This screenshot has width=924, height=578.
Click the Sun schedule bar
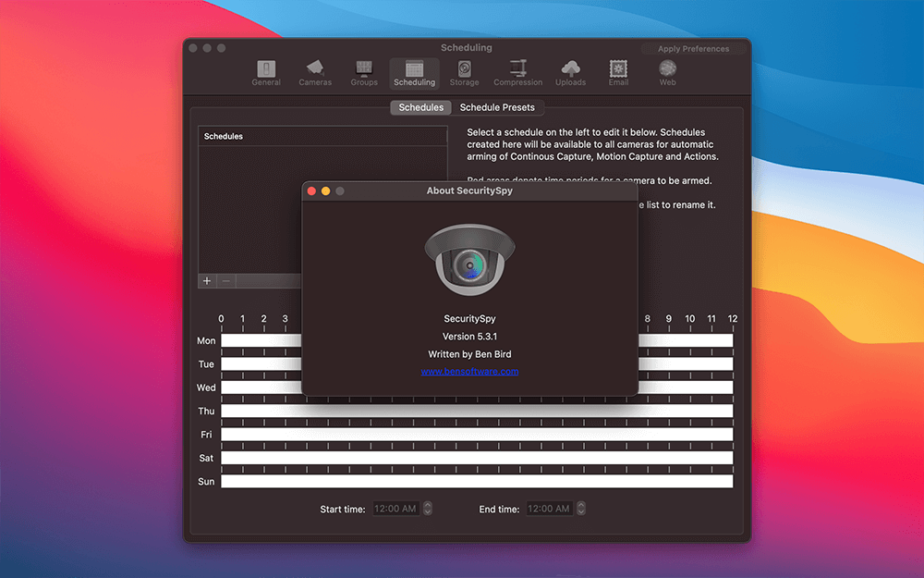point(477,481)
